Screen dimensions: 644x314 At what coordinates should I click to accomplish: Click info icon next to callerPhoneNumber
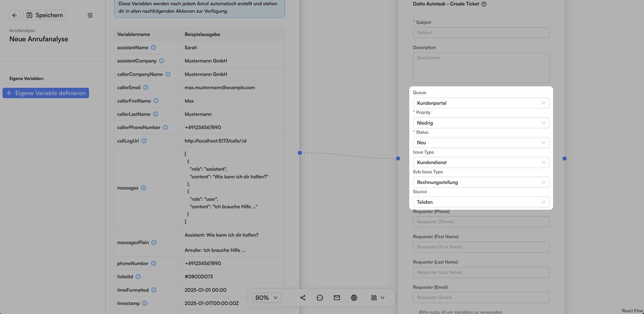tap(165, 127)
